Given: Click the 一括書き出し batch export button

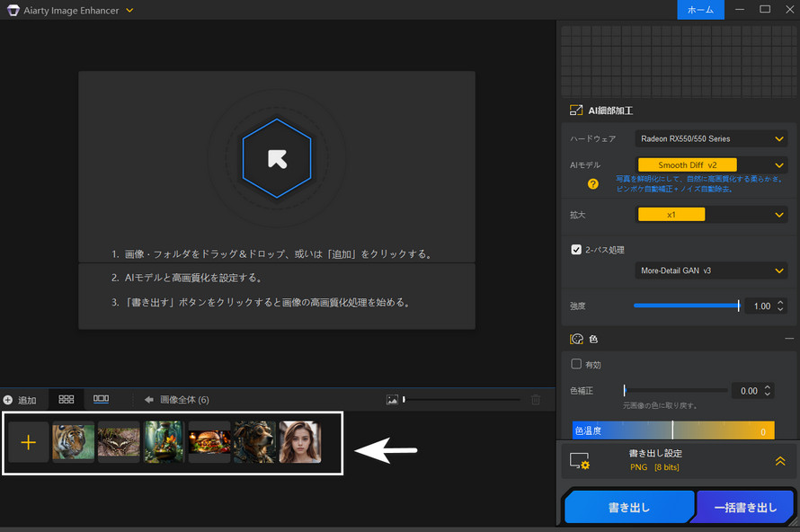Looking at the screenshot, I should (x=743, y=507).
